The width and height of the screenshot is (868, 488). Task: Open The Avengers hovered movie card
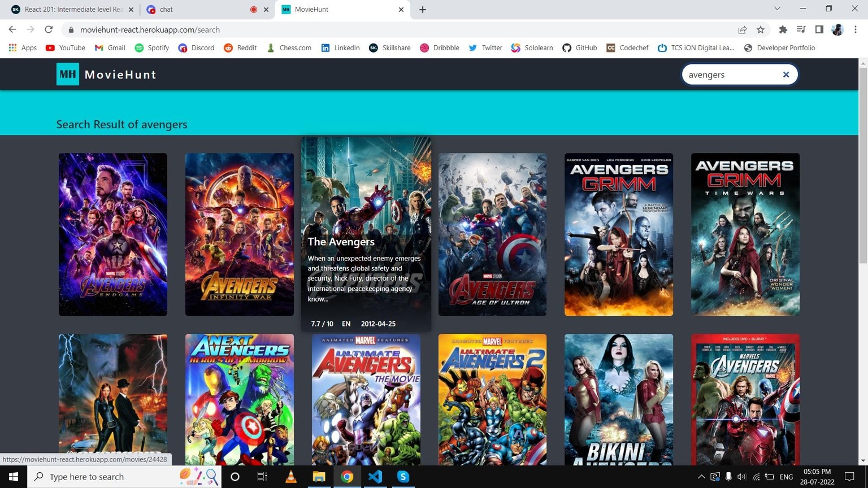(366, 234)
